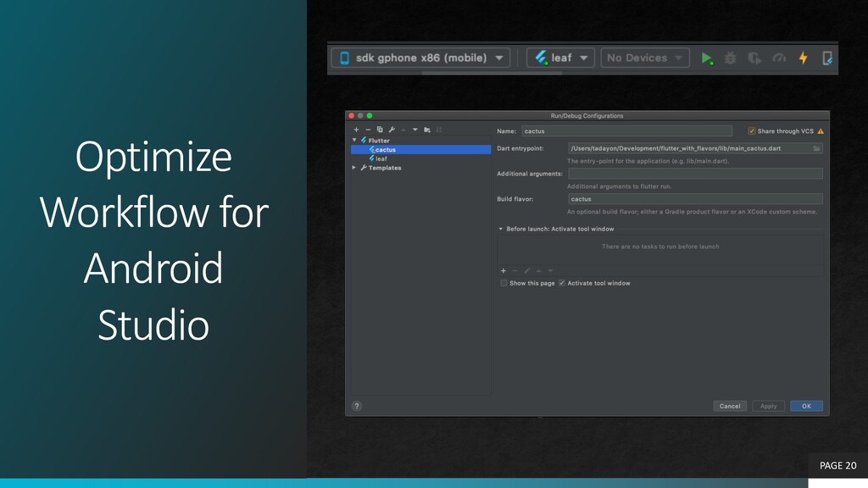Click the green Run button in toolbar

pos(706,58)
